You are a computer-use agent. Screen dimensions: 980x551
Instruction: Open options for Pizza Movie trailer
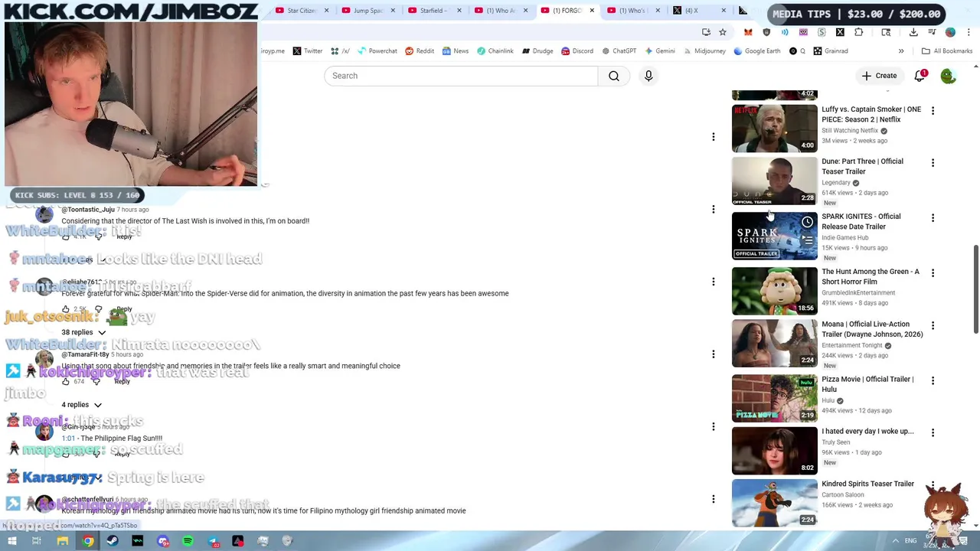point(933,381)
